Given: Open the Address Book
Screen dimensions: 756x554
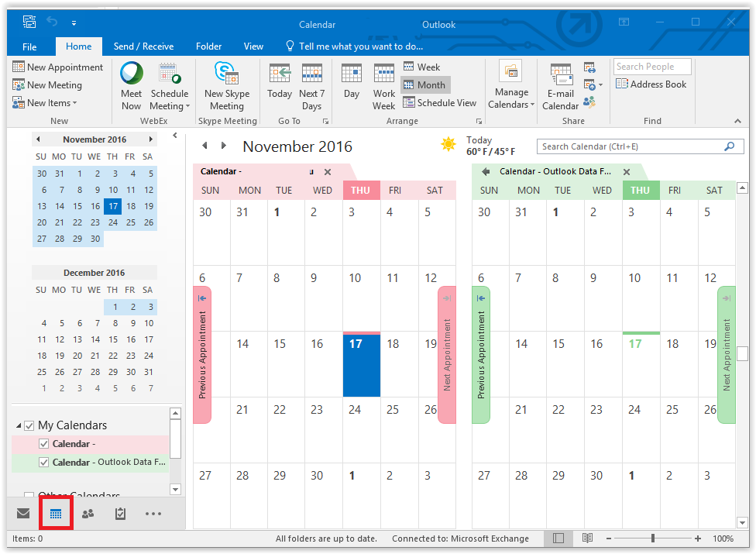Looking at the screenshot, I should [x=651, y=84].
